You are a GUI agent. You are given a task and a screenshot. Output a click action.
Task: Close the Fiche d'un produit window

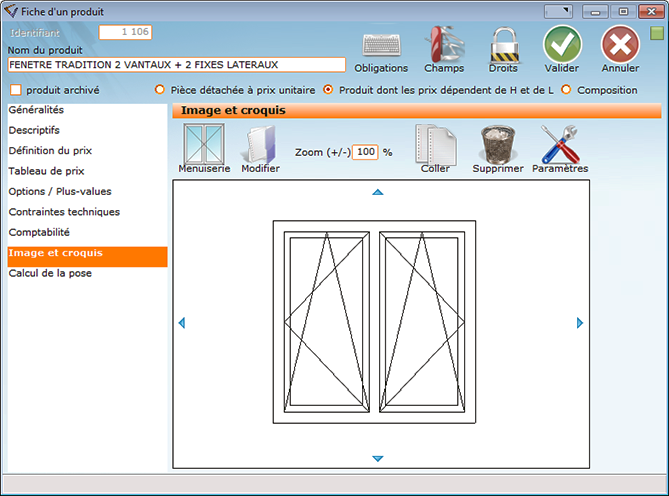point(651,12)
